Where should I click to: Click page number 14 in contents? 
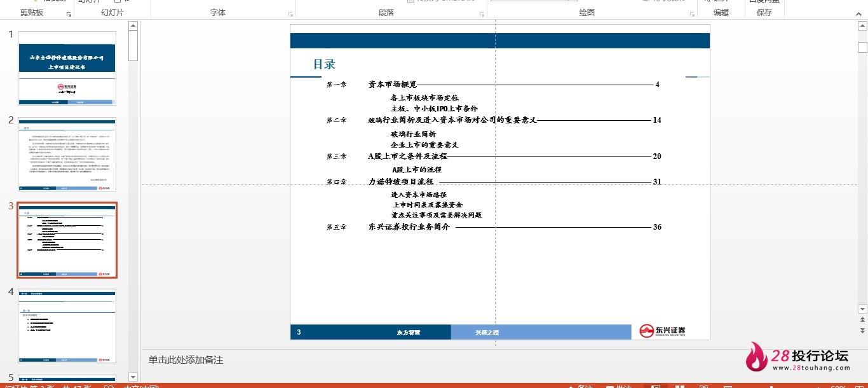[657, 120]
